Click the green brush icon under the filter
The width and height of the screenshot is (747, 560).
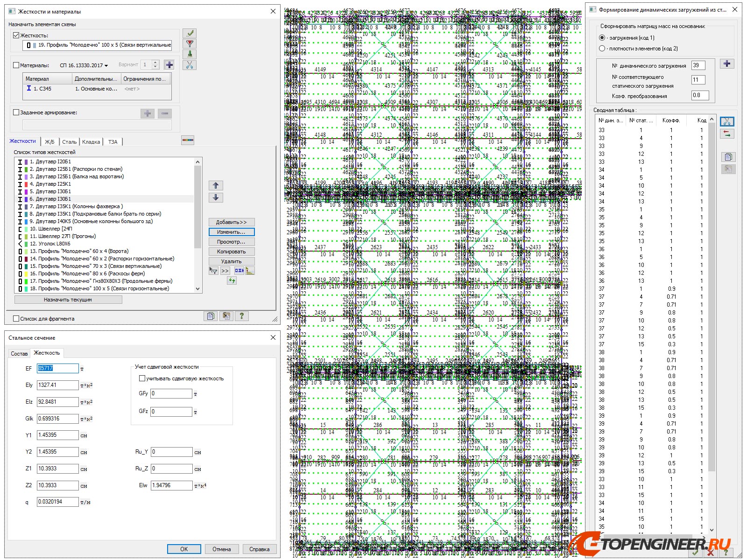[190, 54]
